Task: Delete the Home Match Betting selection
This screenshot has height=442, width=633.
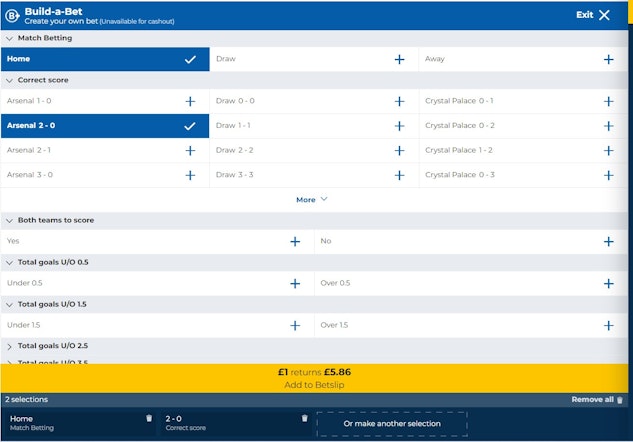Action: (149, 418)
